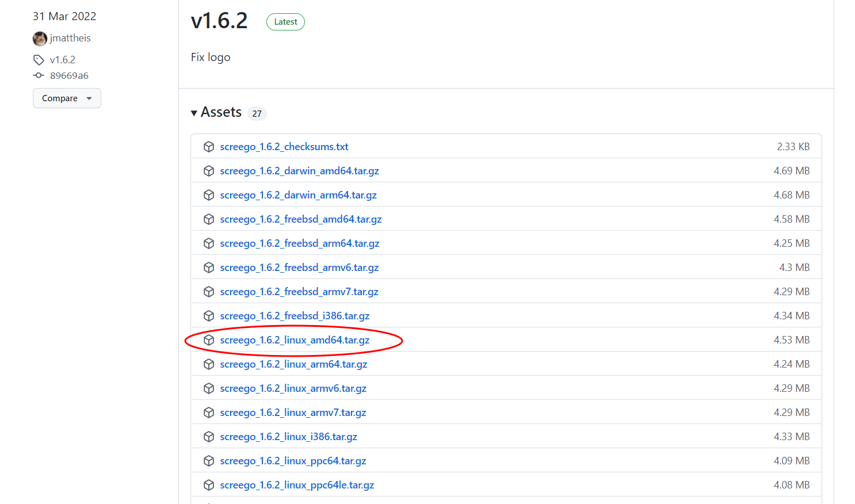Screen dimensions: 855x504
Task: Download screego_1.6.2_linux_ppc64.tar.gz
Action: tap(293, 461)
